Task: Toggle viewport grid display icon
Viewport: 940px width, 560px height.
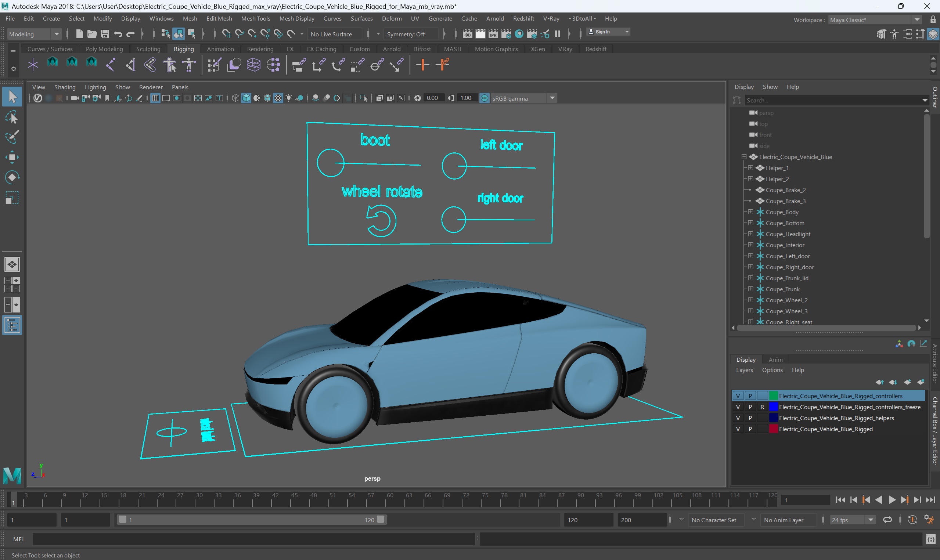Action: (155, 98)
